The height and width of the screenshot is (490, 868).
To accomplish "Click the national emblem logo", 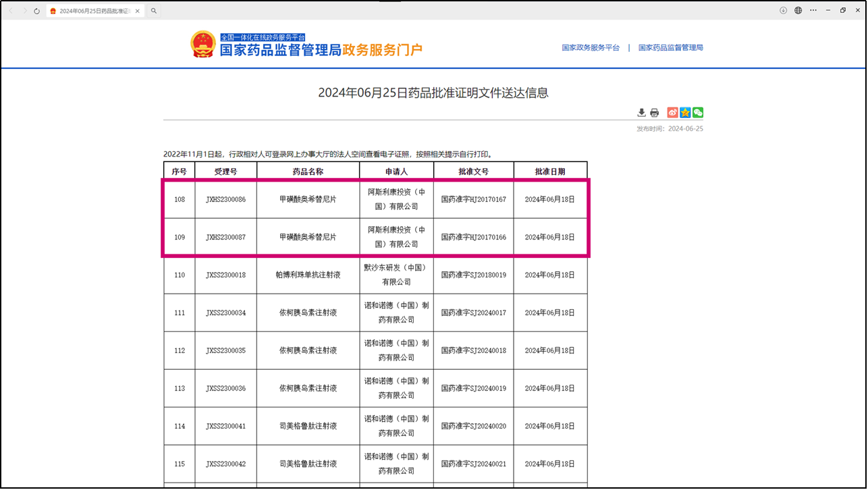I will pos(203,44).
